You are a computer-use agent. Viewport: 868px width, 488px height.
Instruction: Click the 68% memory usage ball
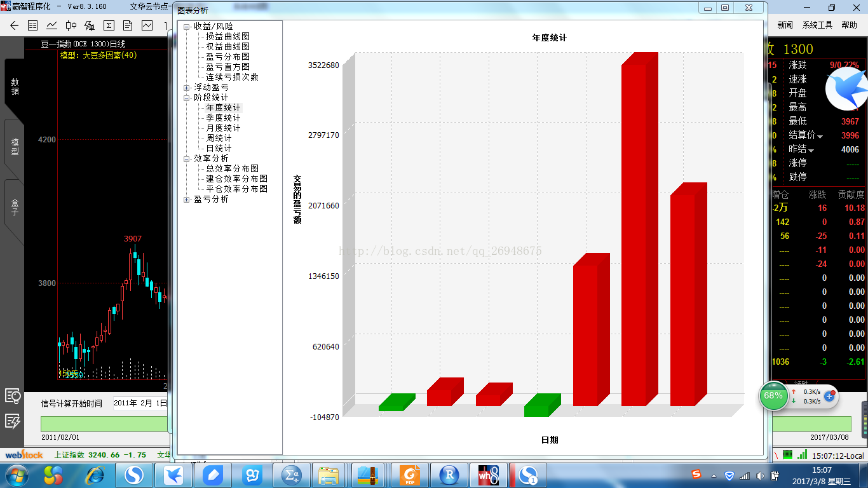pyautogui.click(x=774, y=395)
